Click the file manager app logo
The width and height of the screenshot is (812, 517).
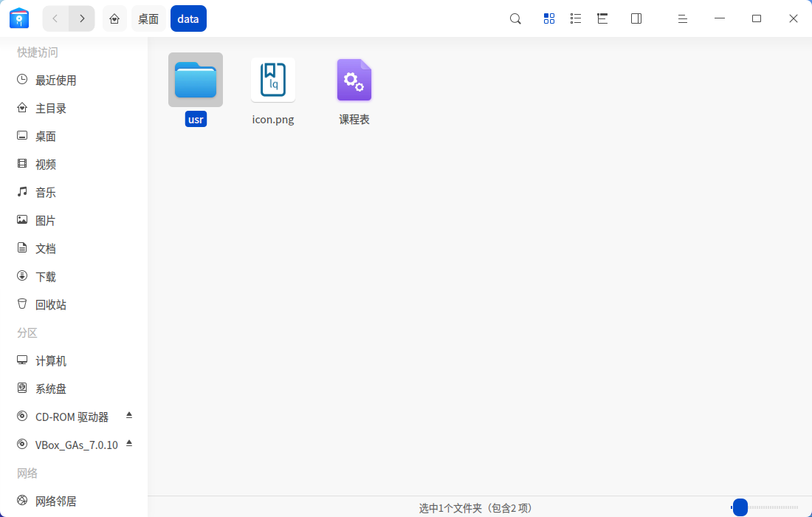pos(19,18)
